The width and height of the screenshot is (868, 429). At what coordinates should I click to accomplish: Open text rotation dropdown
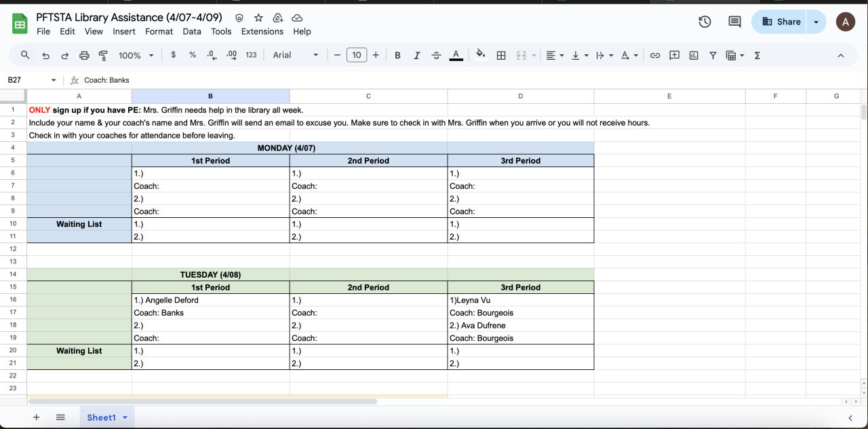(x=629, y=55)
